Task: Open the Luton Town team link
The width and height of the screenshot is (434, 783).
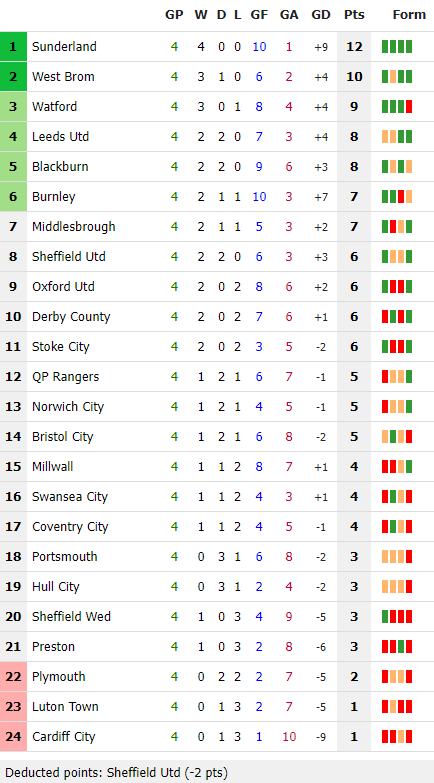Action: point(65,707)
